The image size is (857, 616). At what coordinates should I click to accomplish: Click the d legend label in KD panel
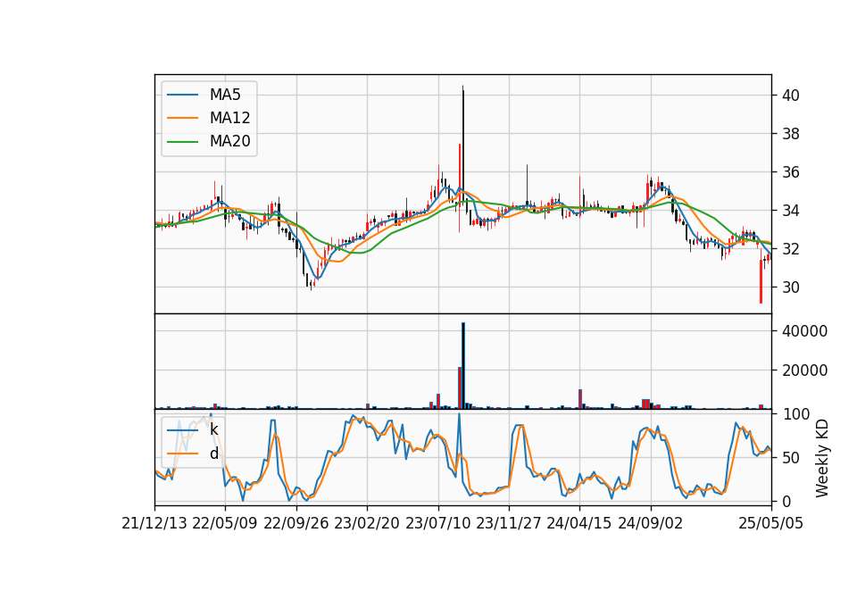click(x=213, y=454)
